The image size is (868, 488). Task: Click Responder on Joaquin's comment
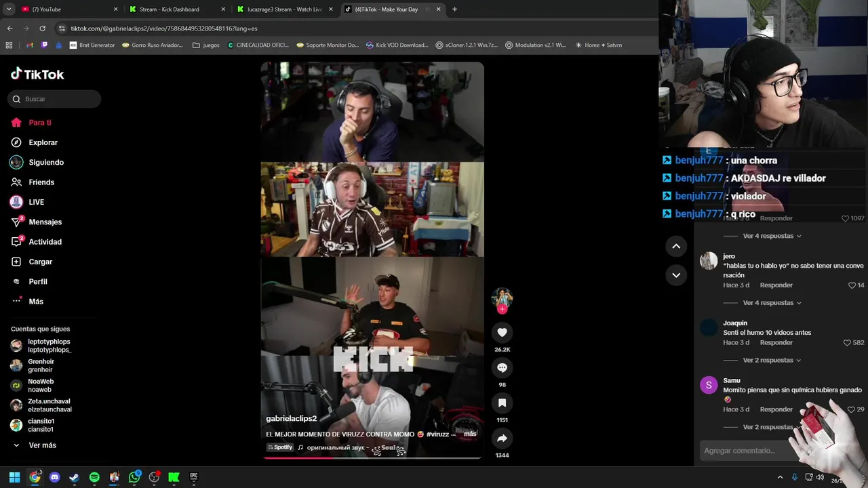point(776,343)
